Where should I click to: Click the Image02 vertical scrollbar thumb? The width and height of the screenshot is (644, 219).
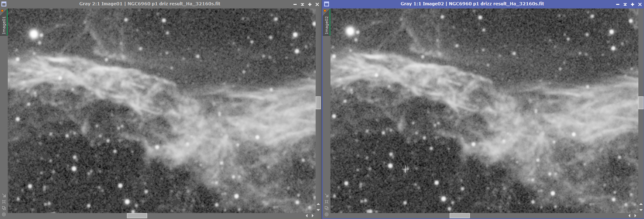[641, 102]
